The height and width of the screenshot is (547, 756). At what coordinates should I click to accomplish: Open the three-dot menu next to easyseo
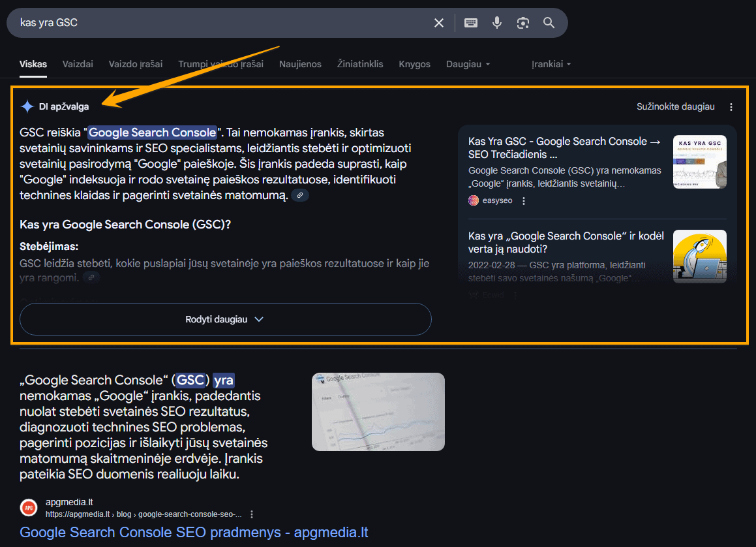(524, 200)
